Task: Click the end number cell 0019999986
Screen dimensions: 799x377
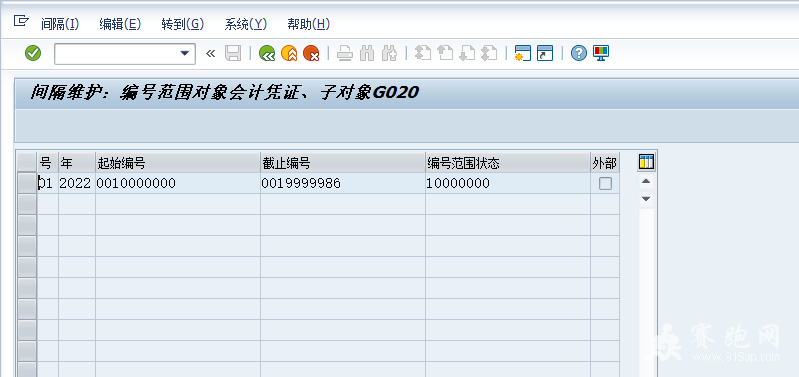Action: click(343, 183)
